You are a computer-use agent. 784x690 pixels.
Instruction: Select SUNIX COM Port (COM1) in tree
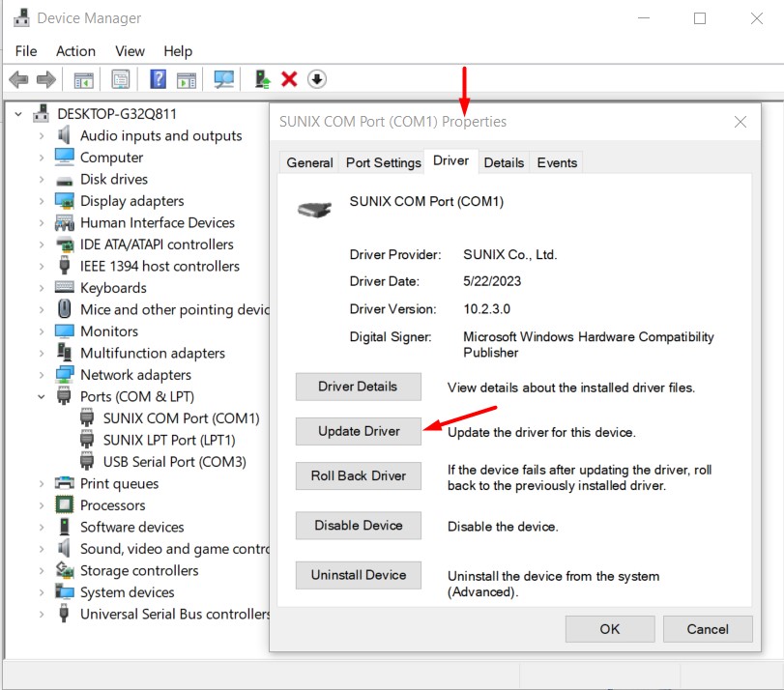(x=181, y=418)
